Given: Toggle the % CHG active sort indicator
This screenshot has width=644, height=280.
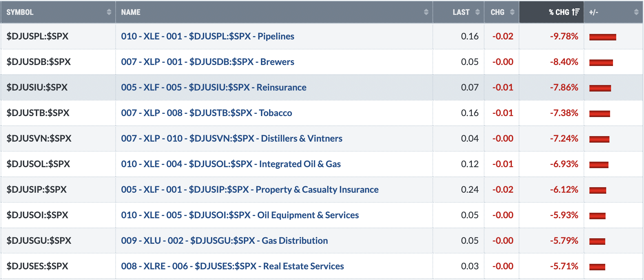Looking at the screenshot, I should 576,12.
